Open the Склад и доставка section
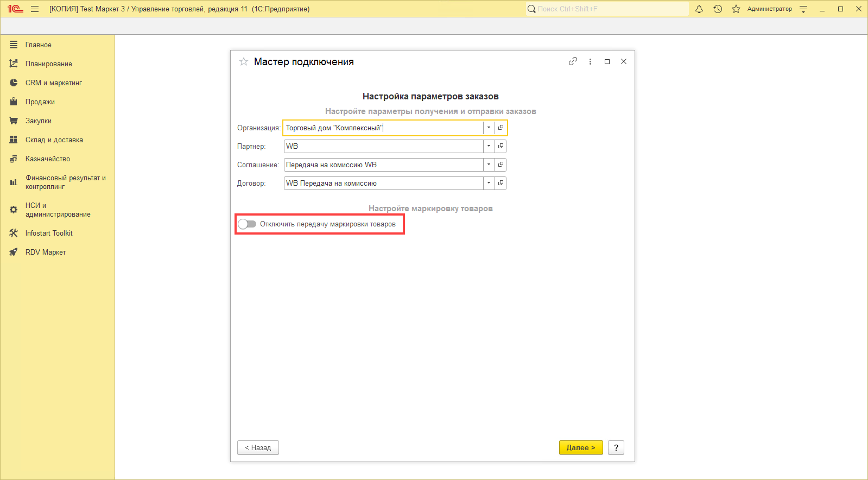868x480 pixels. click(58, 140)
